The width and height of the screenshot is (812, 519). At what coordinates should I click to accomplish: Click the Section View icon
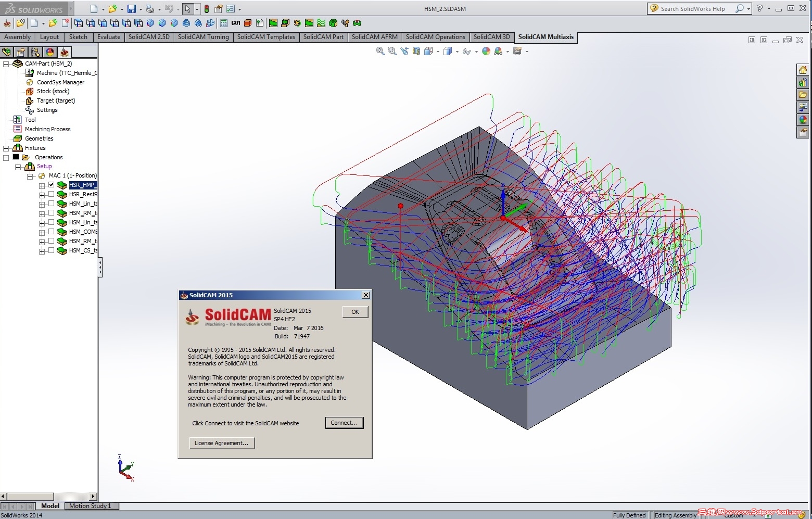pyautogui.click(x=416, y=51)
